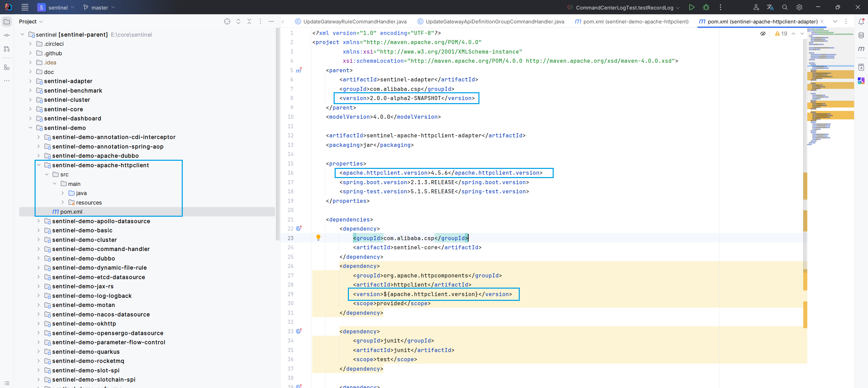Image resolution: width=868 pixels, height=388 pixels.
Task: Click gutter navigation icon on line 33
Action: click(x=299, y=331)
